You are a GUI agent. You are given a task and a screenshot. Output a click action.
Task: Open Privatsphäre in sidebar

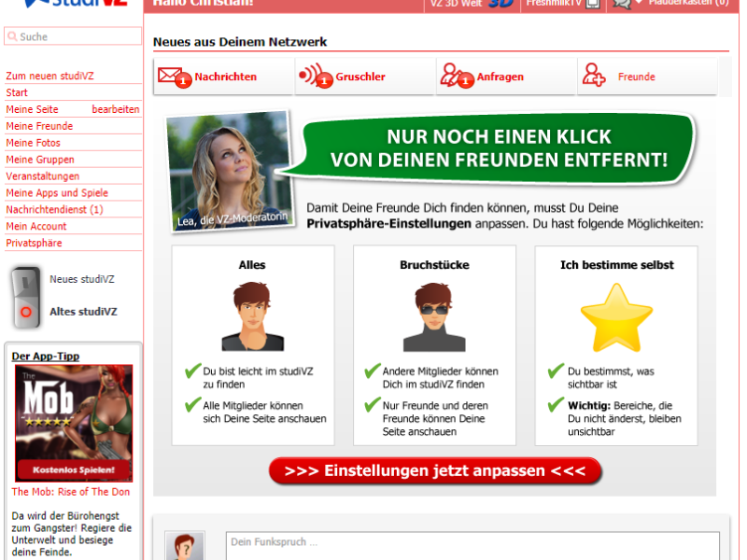(34, 243)
